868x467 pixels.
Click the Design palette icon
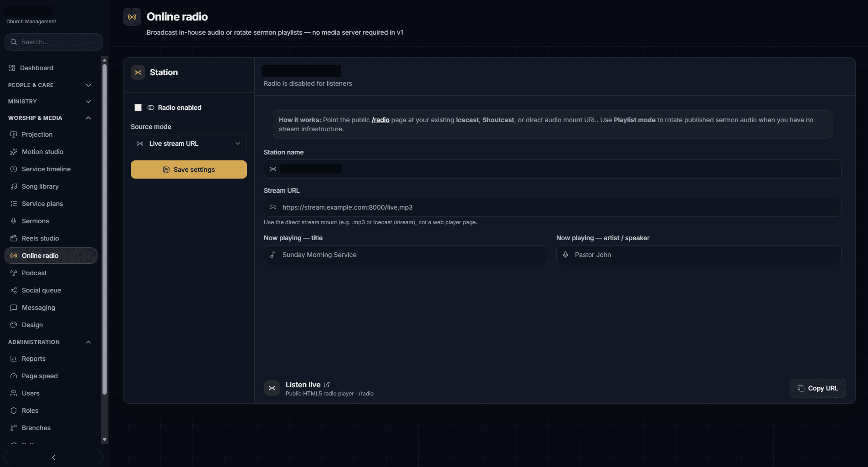point(14,325)
